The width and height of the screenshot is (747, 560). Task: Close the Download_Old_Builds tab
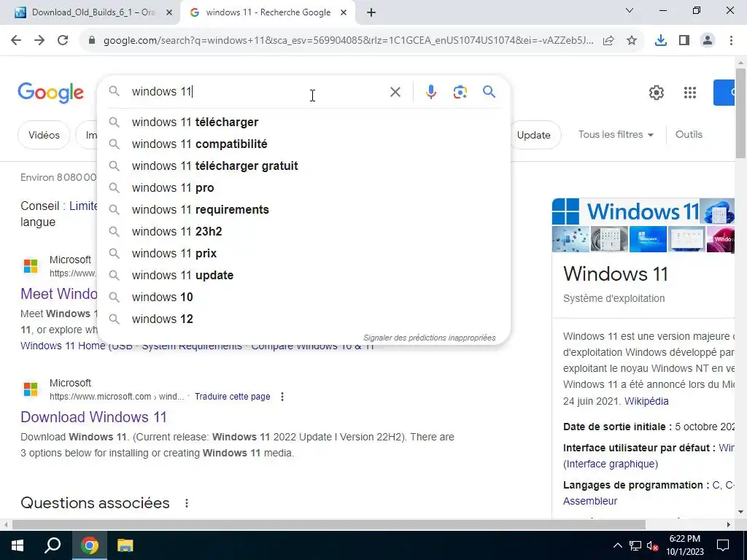point(169,12)
